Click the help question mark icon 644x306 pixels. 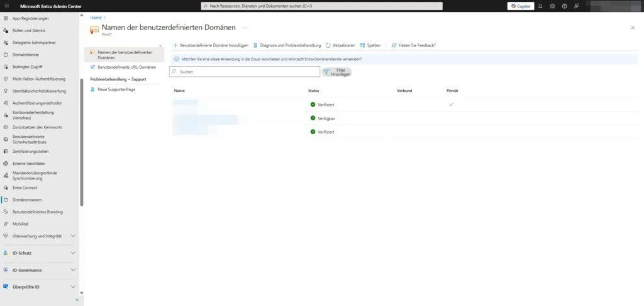coord(564,6)
